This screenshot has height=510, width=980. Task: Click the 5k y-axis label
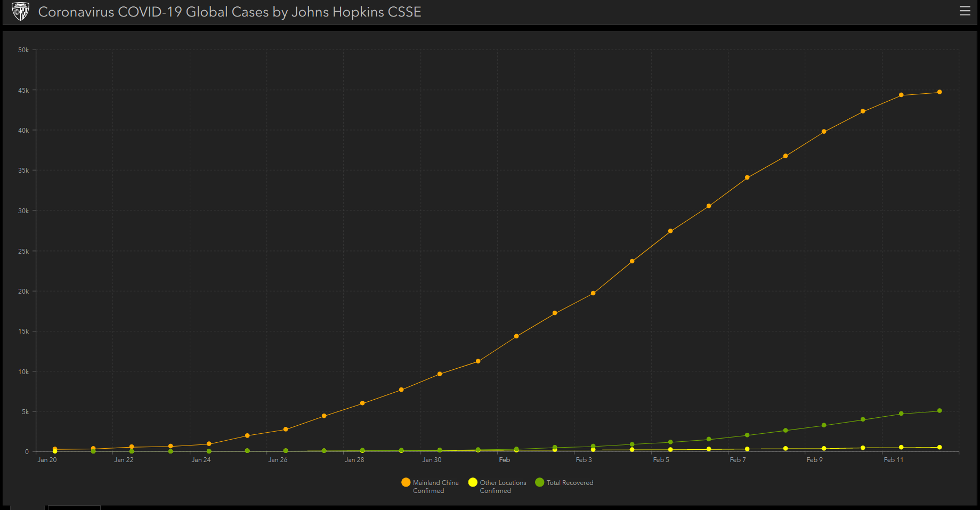(x=25, y=412)
